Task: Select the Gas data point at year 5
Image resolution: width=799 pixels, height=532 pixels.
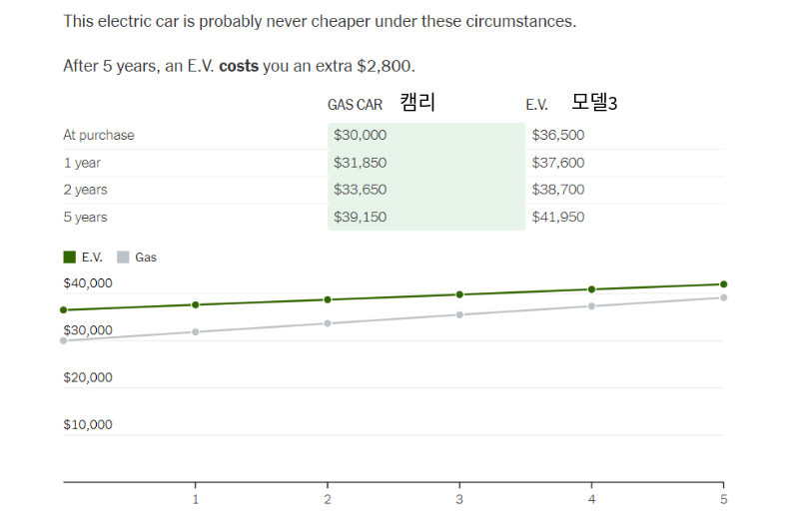Action: tap(723, 297)
